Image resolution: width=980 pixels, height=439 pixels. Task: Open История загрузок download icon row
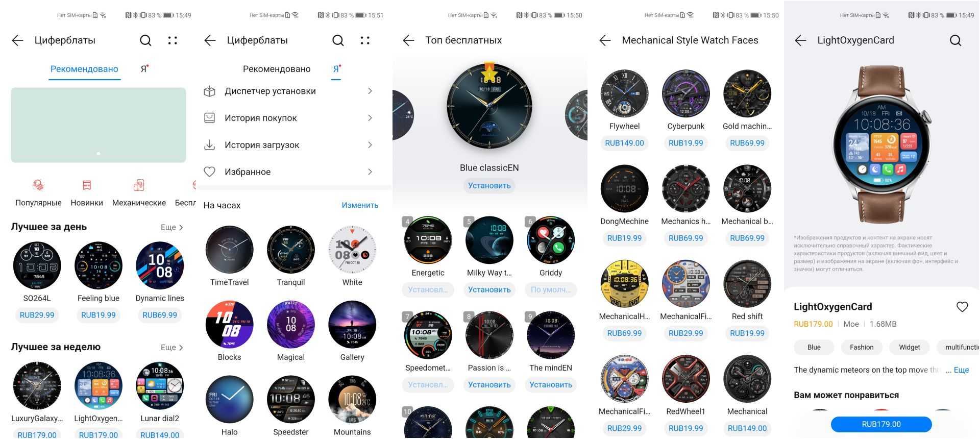pos(288,145)
